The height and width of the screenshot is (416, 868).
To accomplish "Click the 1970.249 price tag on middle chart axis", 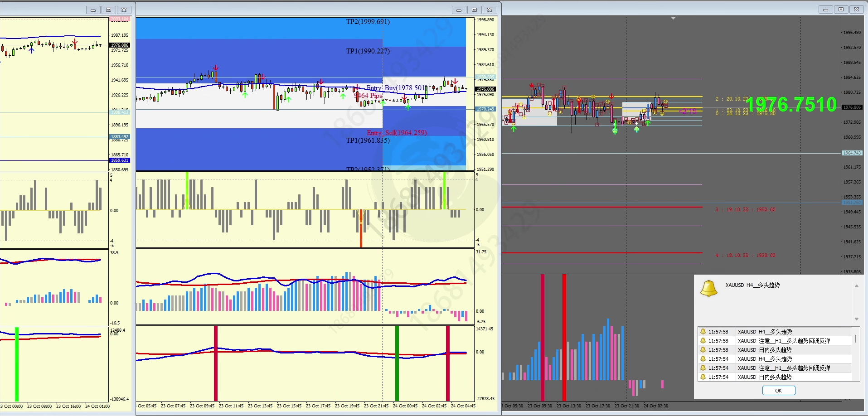I will pos(485,109).
